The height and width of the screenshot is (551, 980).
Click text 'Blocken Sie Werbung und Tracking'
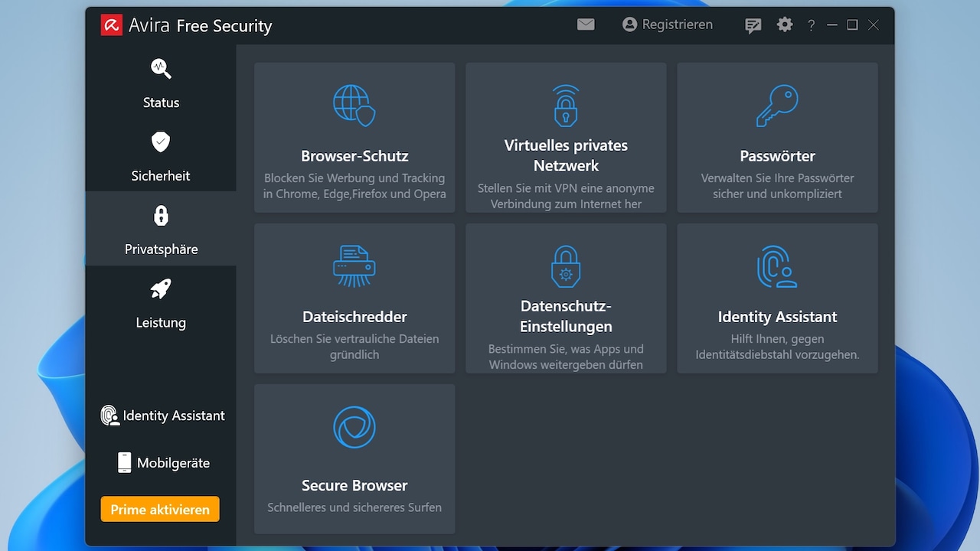tap(354, 178)
